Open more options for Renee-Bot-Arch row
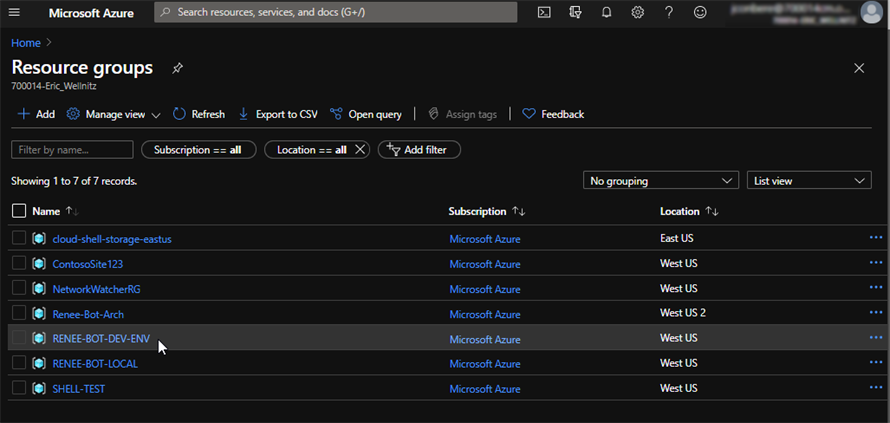The height and width of the screenshot is (423, 890). 876,312
